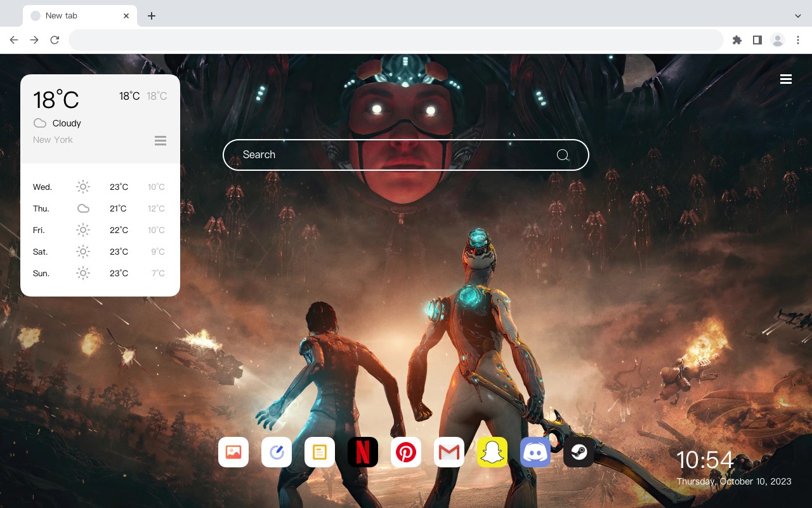This screenshot has width=812, height=508.
Task: Open the Snapchat shortcut
Action: [x=492, y=452]
